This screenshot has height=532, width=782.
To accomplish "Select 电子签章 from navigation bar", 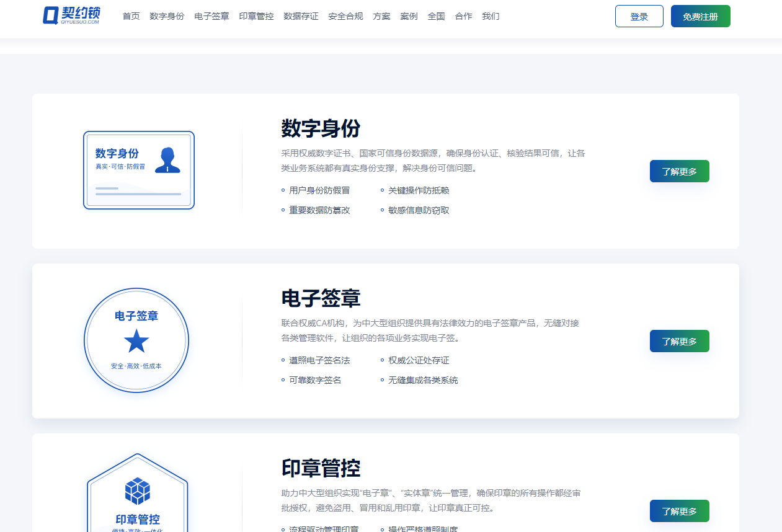I will click(211, 16).
